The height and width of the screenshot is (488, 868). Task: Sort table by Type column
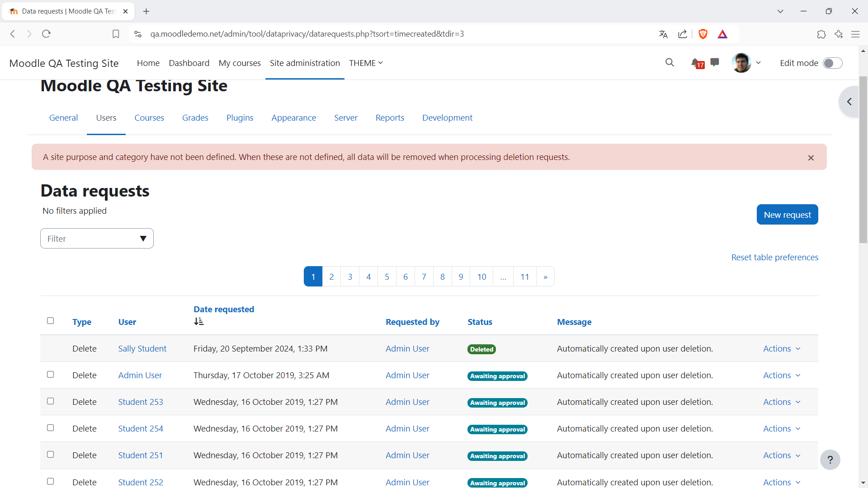(x=82, y=322)
